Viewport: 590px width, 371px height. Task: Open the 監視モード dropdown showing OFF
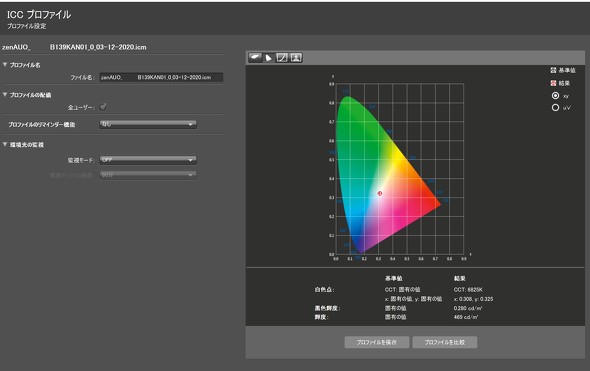(x=148, y=160)
